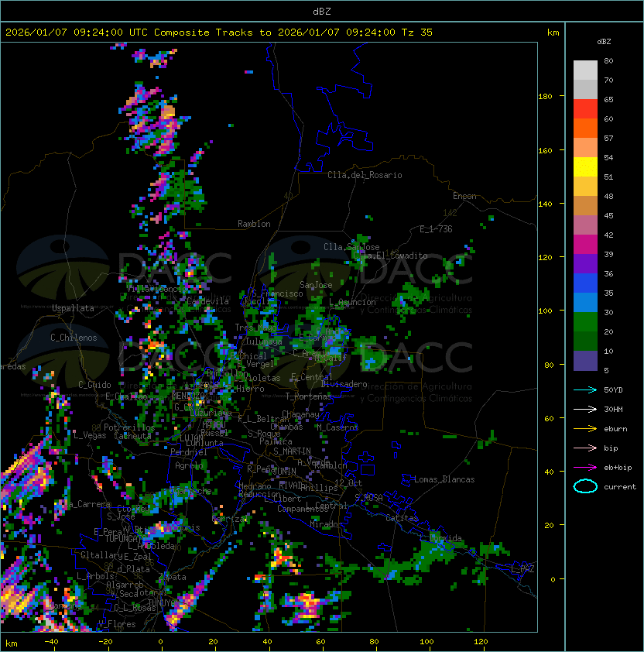Viewport: 644px width, 652px height.
Task: Click the white 30HM arrow symbol
Action: click(x=585, y=409)
